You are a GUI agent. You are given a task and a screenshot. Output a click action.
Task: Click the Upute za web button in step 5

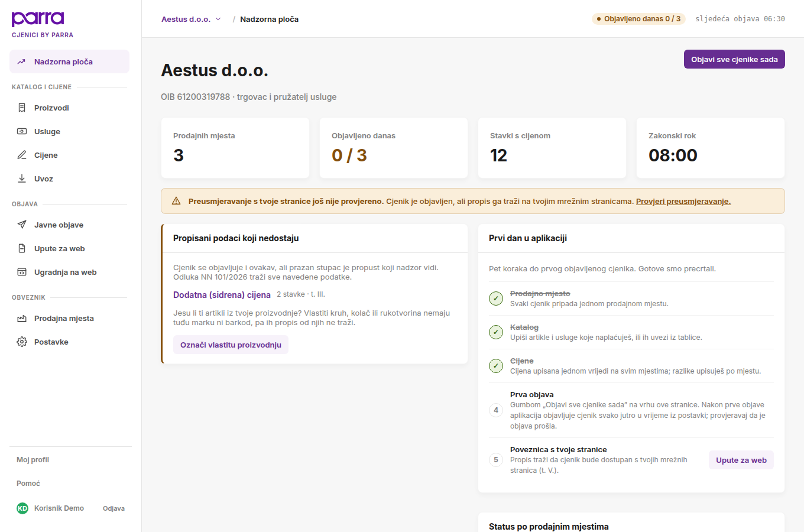click(741, 460)
